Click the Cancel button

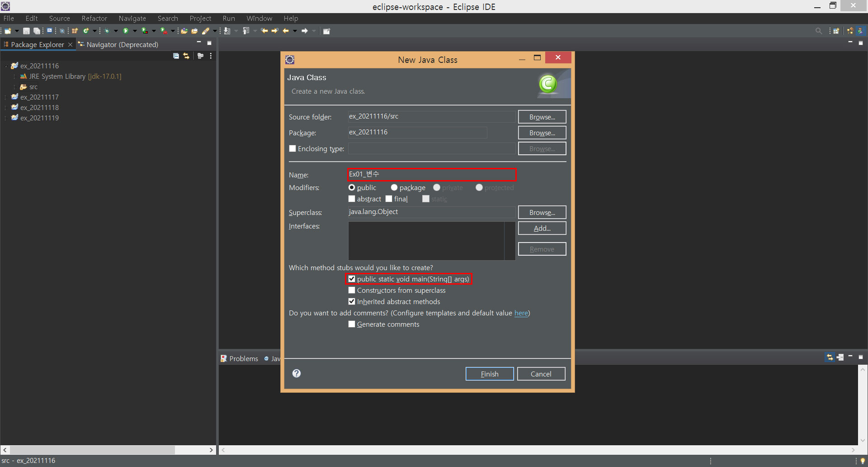541,374
